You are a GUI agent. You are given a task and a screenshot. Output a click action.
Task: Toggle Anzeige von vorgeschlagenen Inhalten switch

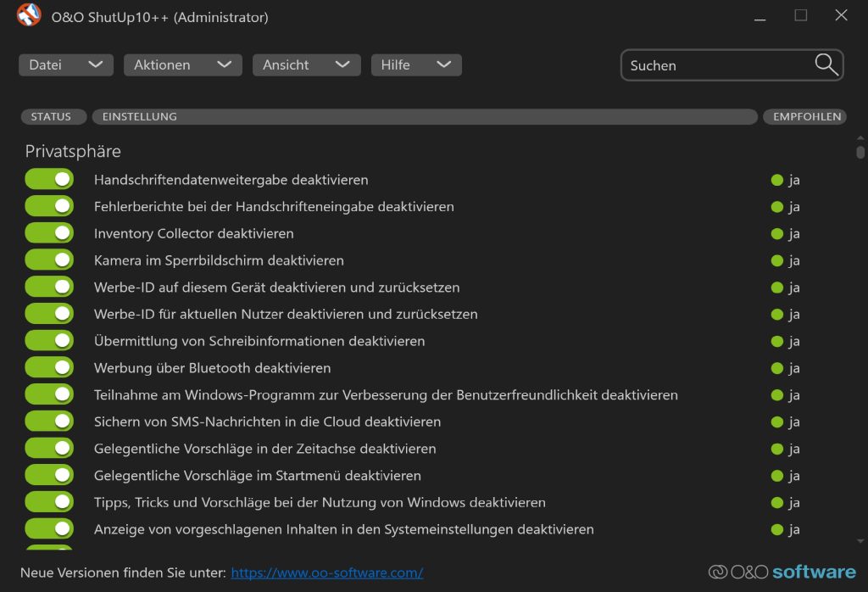pos(49,529)
